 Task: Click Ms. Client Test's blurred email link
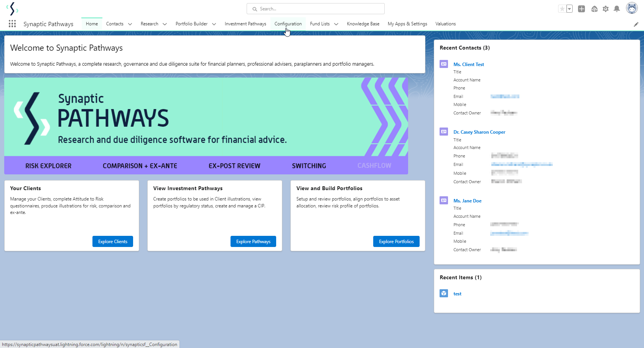pos(505,96)
